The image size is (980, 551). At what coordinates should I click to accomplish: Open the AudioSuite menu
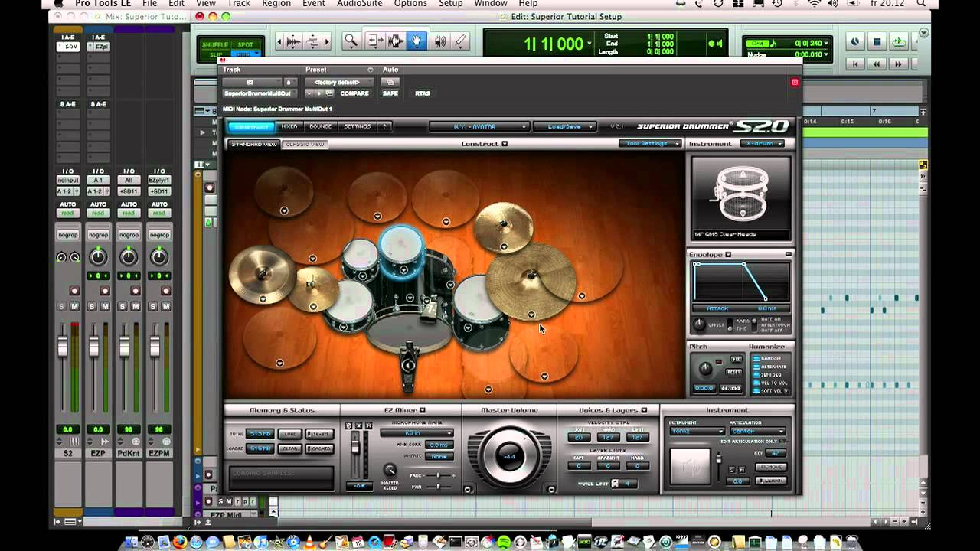coord(361,4)
